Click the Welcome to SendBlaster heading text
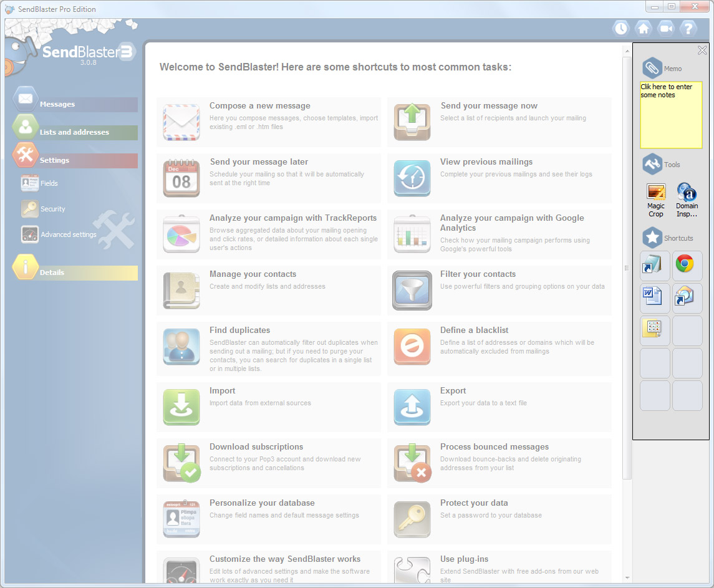The width and height of the screenshot is (714, 588). pos(335,67)
